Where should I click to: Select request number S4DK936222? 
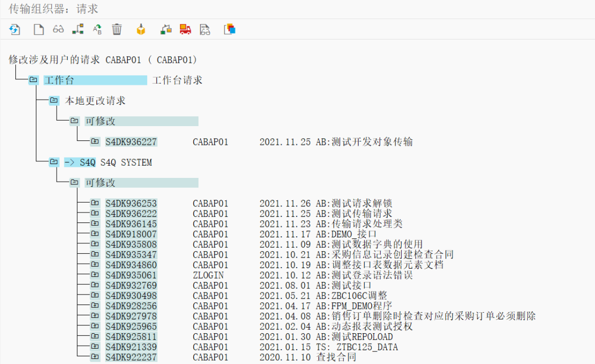[131, 214]
